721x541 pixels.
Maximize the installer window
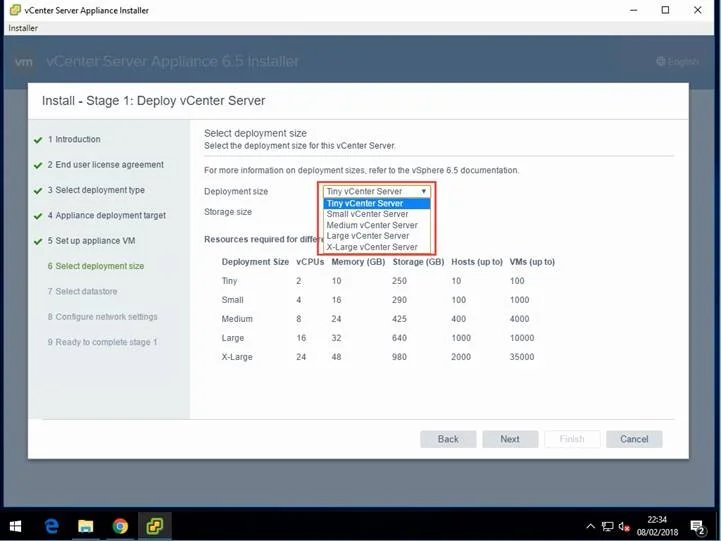coord(665,10)
